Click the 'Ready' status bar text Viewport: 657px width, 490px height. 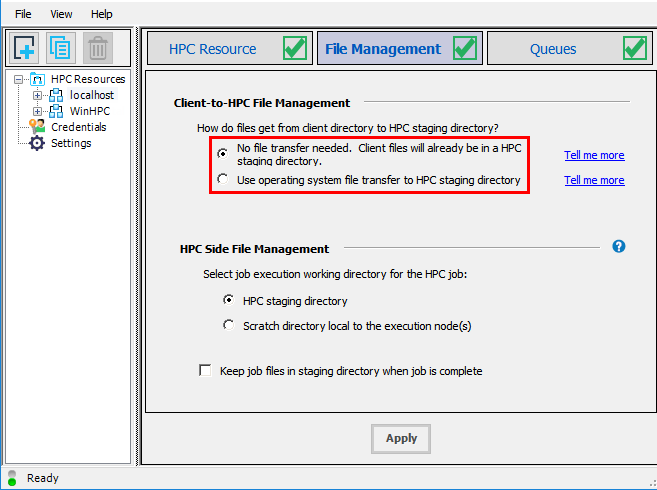click(x=43, y=478)
